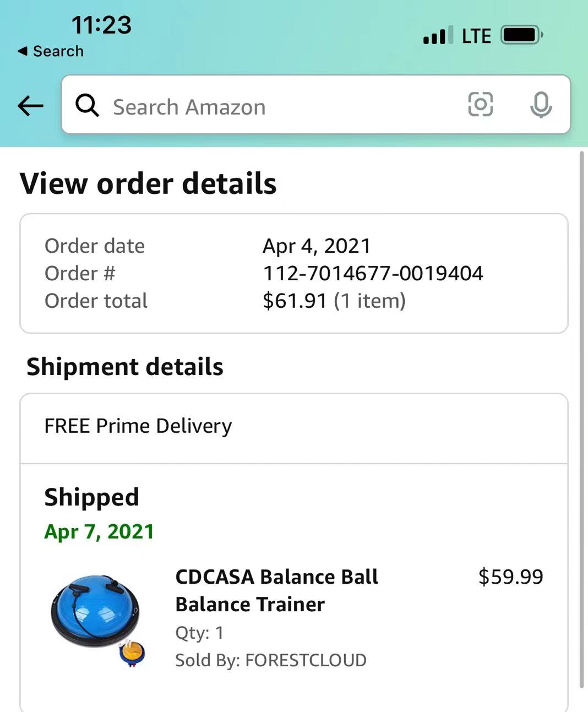Tap the 11:23 clock in status bar
Image resolution: width=588 pixels, height=712 pixels.
(102, 25)
